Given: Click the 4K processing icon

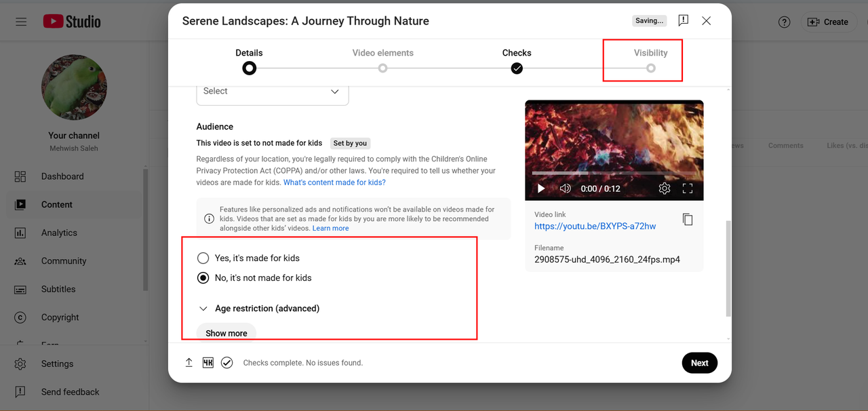Looking at the screenshot, I should click(x=208, y=363).
